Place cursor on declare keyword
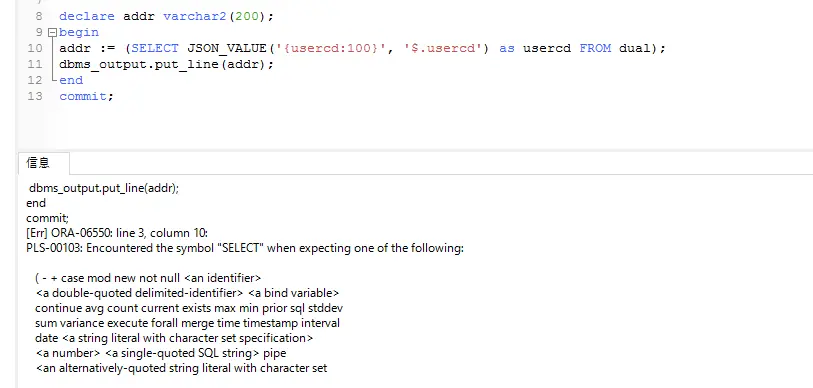This screenshot has width=813, height=388. coord(87,16)
